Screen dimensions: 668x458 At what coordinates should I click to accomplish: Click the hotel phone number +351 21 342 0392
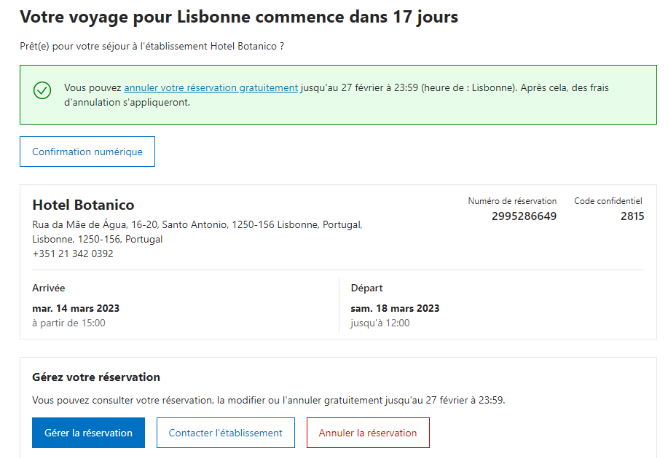coord(73,254)
